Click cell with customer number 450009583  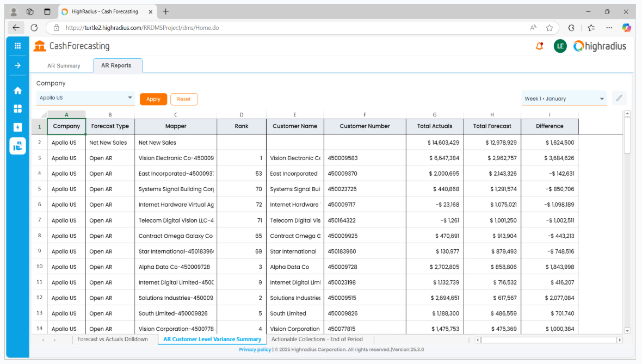click(x=365, y=158)
